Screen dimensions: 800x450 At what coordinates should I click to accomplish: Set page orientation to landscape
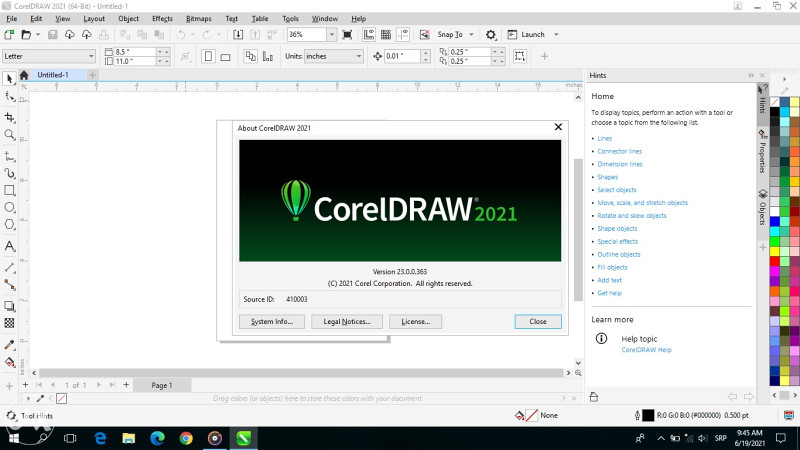(x=226, y=57)
